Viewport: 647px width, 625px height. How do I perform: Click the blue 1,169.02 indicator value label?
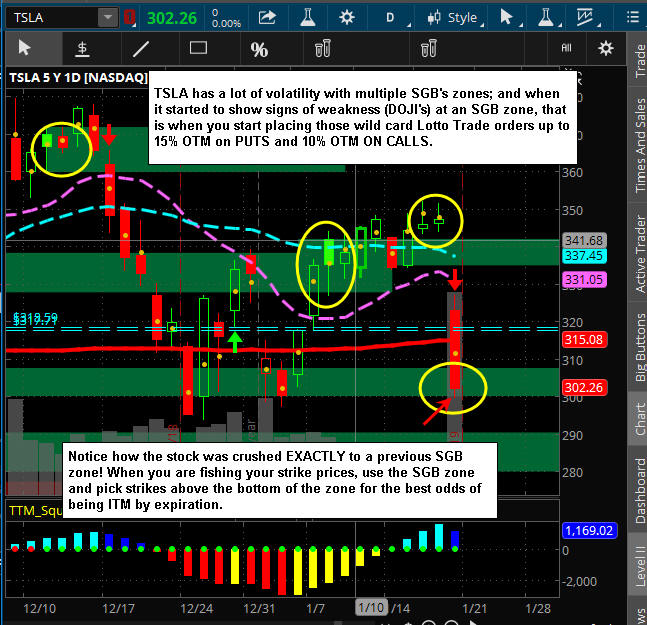point(589,530)
